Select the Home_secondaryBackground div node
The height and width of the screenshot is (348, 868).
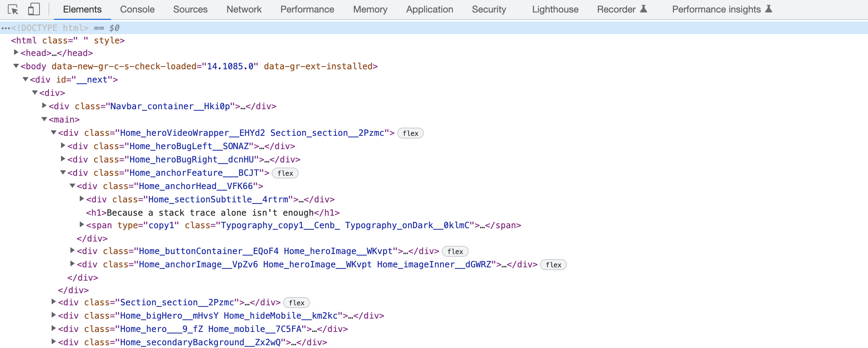(x=192, y=342)
